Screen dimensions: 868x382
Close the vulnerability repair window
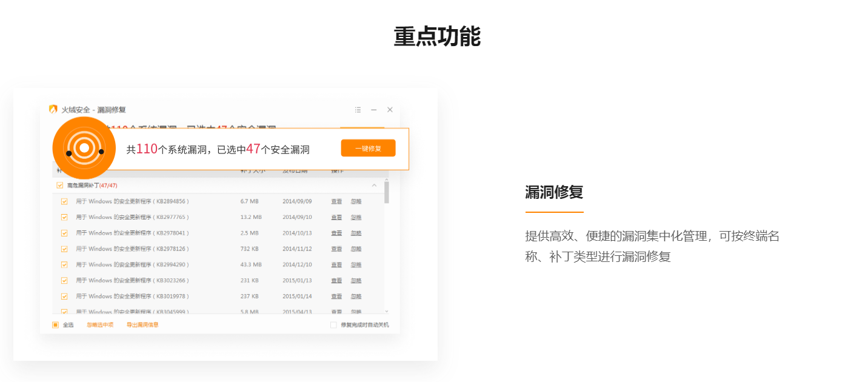coord(390,110)
